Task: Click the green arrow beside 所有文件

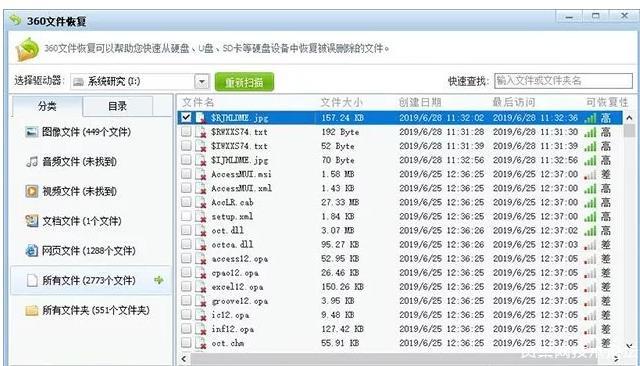Action: [x=159, y=280]
